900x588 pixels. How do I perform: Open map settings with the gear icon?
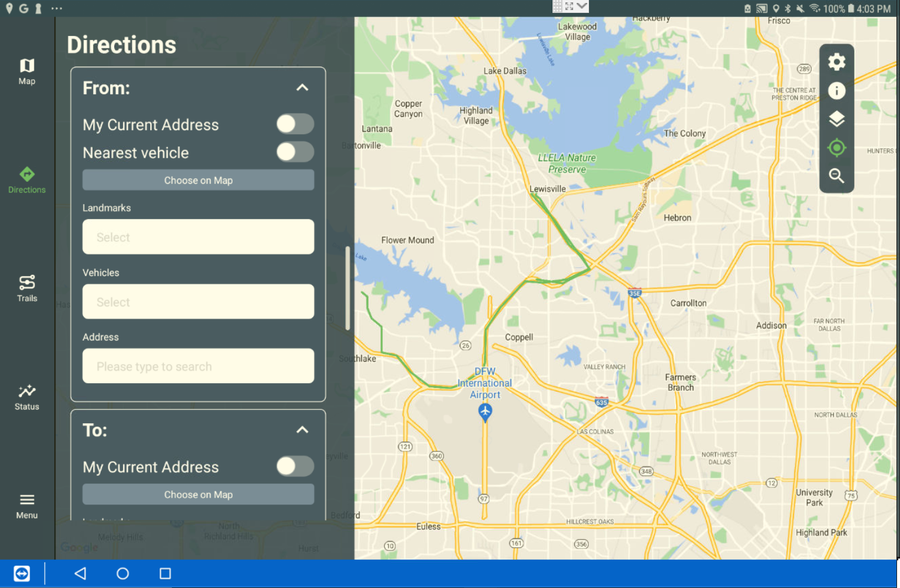(837, 61)
